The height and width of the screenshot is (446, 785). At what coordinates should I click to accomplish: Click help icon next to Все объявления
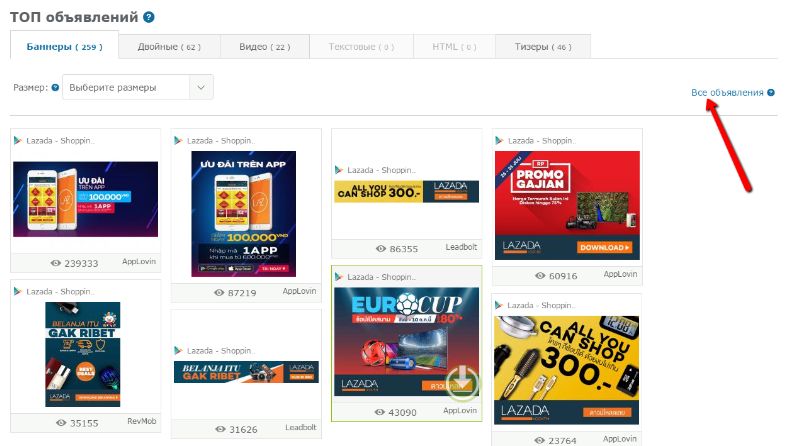[770, 92]
